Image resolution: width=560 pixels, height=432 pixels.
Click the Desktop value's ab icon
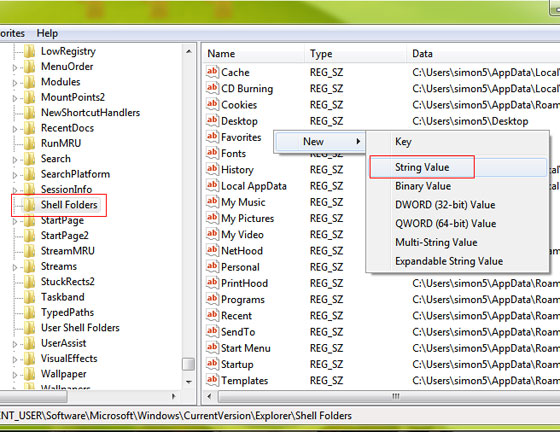212,120
